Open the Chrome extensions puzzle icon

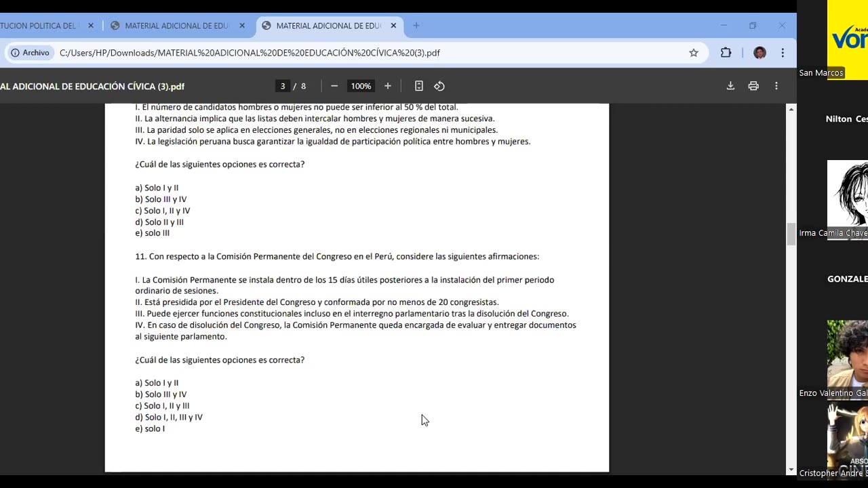pos(726,53)
